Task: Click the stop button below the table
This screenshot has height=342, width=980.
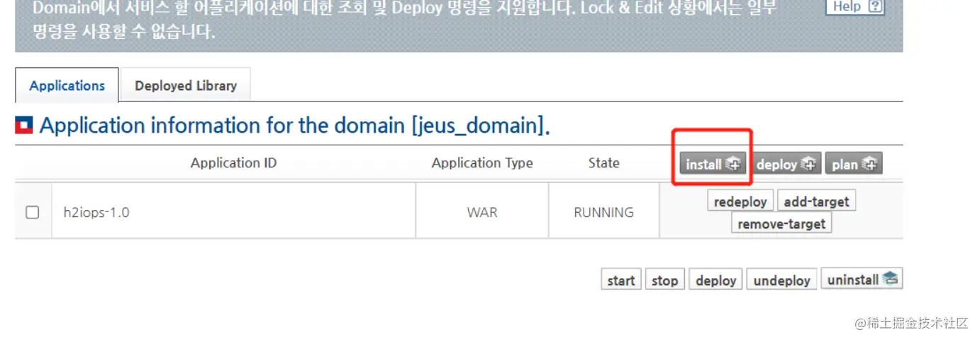Action: [664, 280]
